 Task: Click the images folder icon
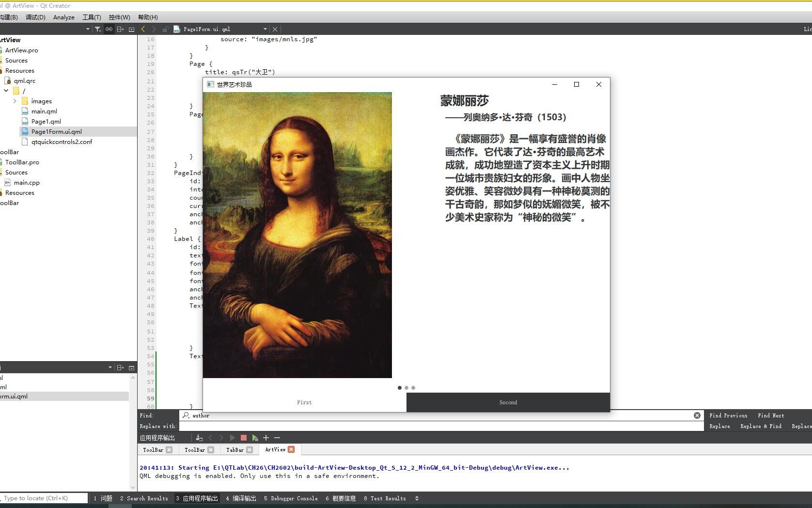tap(25, 101)
